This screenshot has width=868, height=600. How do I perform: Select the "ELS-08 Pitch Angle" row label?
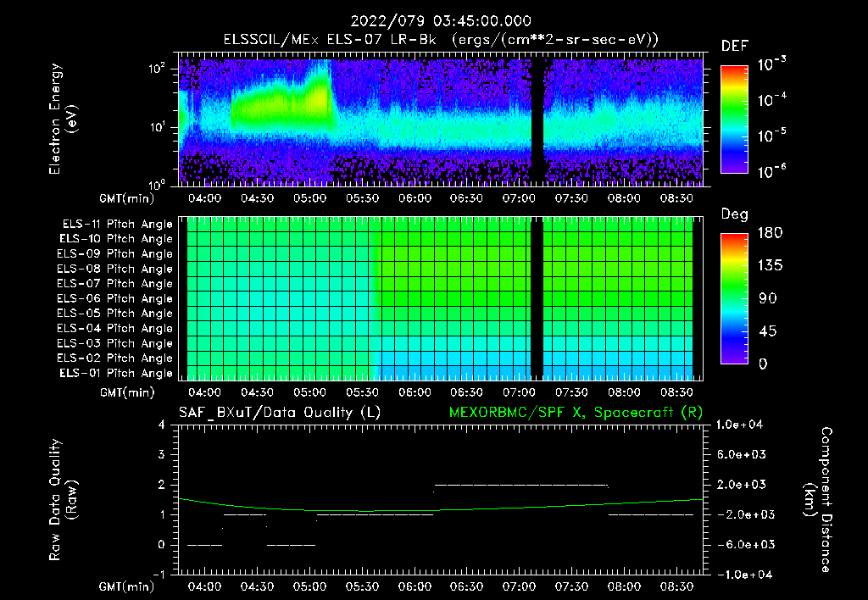[114, 269]
